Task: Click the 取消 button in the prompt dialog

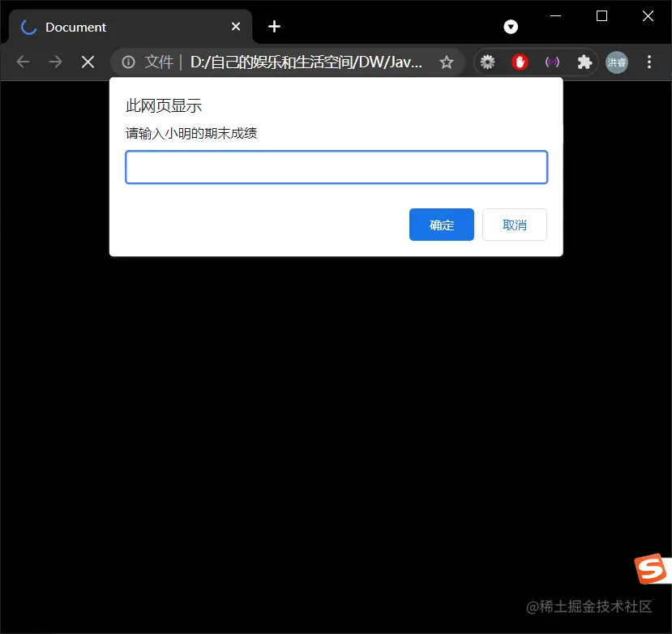Action: click(x=514, y=225)
